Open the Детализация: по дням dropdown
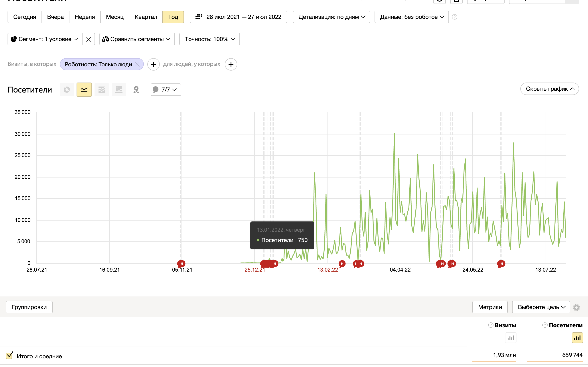Screen dimensions: 588x367 point(331,17)
